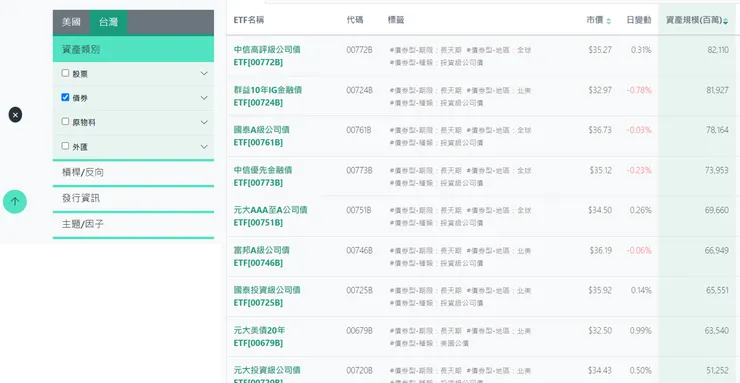Click code cell 00679B

pos(359,331)
